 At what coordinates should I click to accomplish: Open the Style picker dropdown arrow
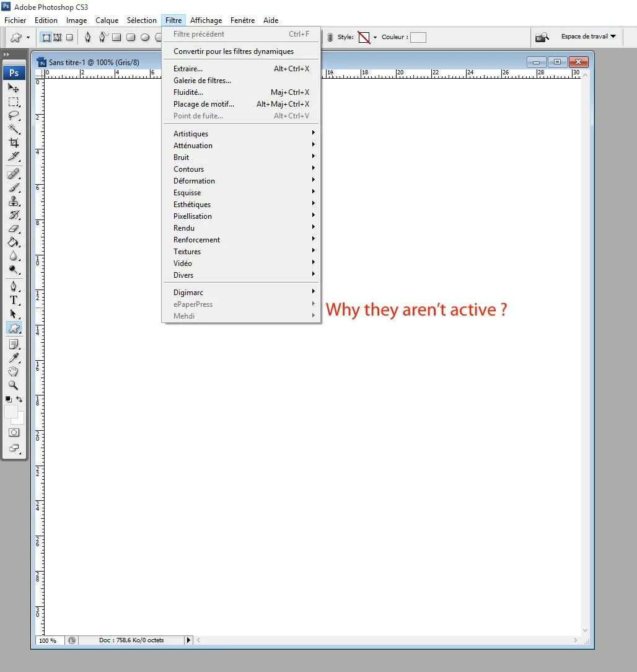376,37
